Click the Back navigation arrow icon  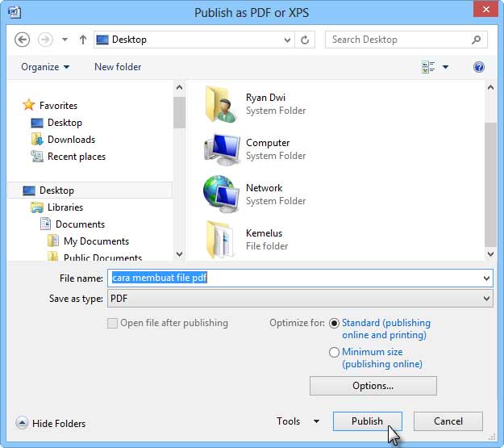(x=23, y=40)
